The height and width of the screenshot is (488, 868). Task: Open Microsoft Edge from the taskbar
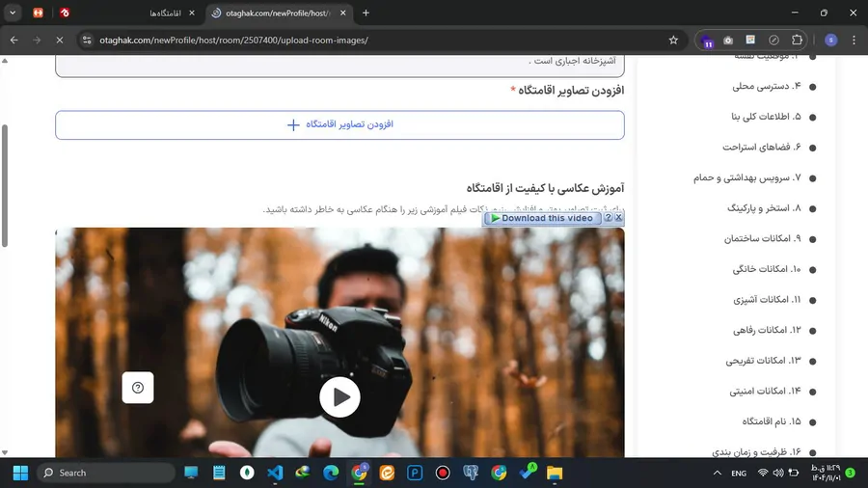[331, 473]
